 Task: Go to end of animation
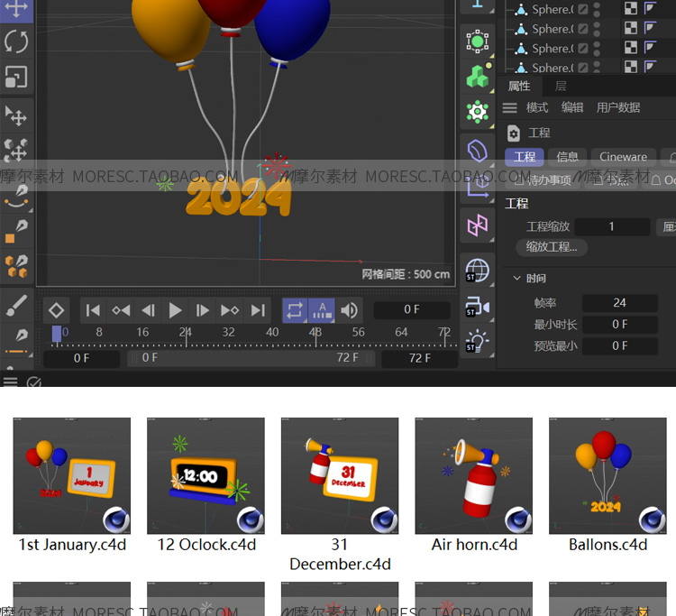tap(258, 310)
